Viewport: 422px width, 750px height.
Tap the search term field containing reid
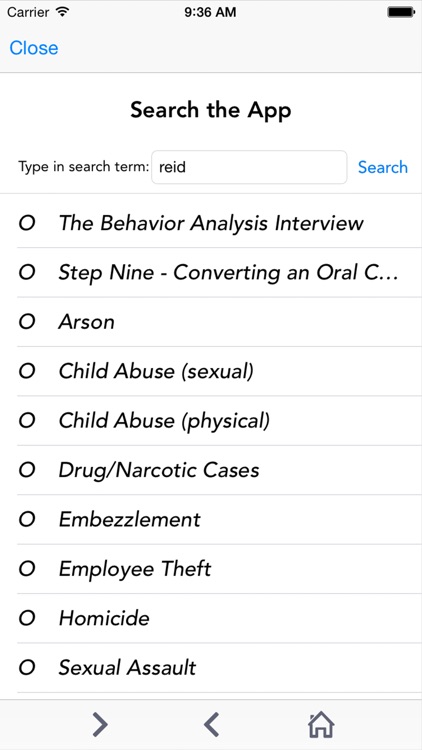[x=249, y=167]
